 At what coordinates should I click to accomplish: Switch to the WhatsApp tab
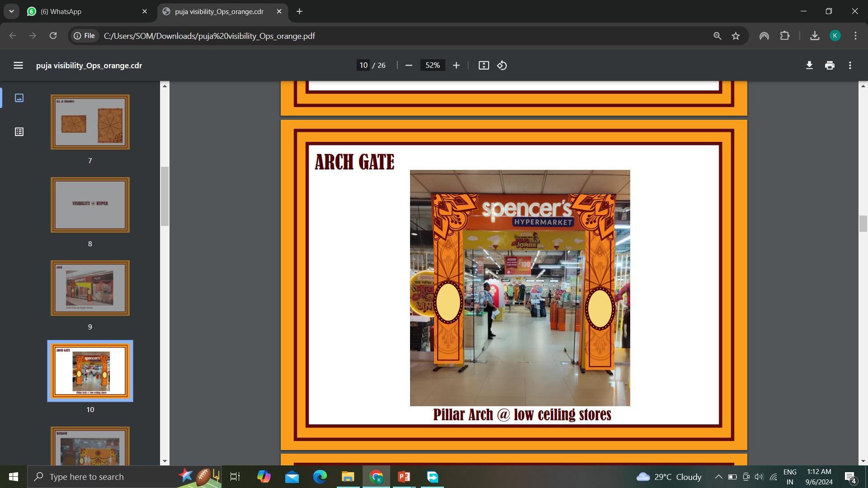tap(86, 11)
